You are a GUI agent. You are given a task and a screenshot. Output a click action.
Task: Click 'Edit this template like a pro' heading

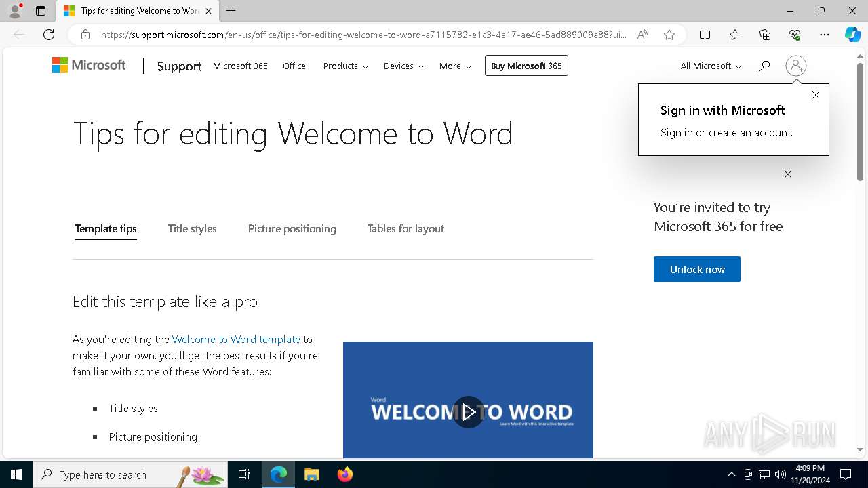click(x=165, y=302)
